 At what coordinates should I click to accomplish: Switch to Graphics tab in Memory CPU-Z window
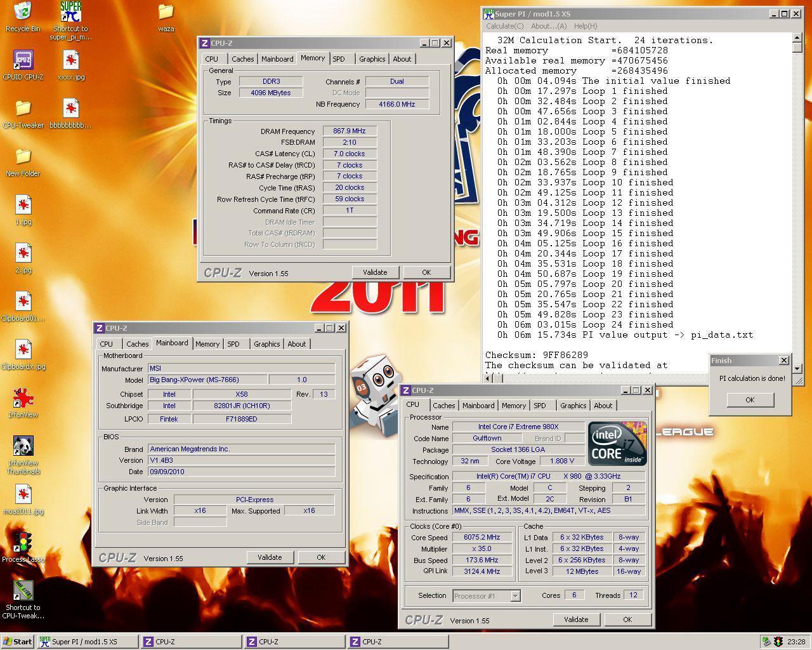pos(372,59)
